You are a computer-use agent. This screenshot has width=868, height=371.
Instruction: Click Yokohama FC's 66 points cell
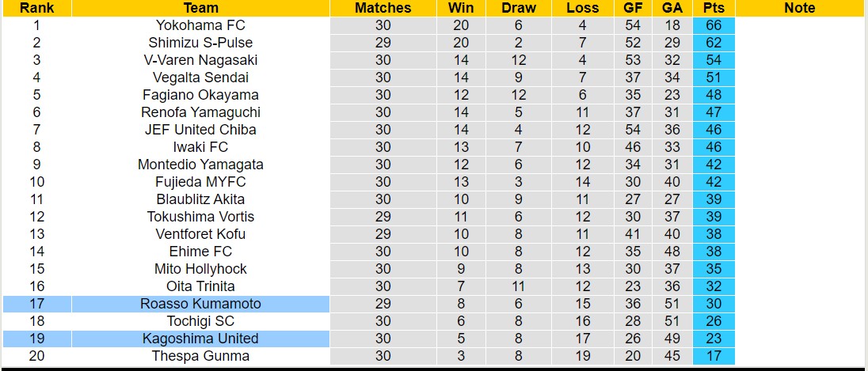pos(714,25)
